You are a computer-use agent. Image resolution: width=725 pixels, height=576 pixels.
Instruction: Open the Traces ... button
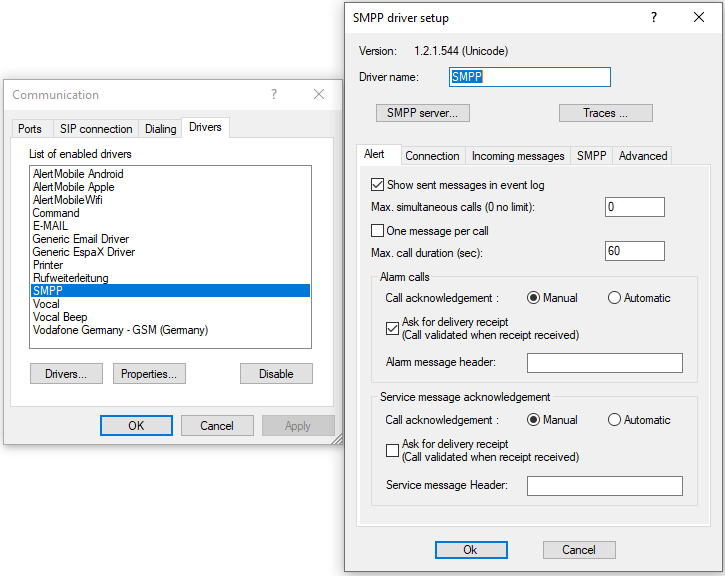pyautogui.click(x=605, y=113)
